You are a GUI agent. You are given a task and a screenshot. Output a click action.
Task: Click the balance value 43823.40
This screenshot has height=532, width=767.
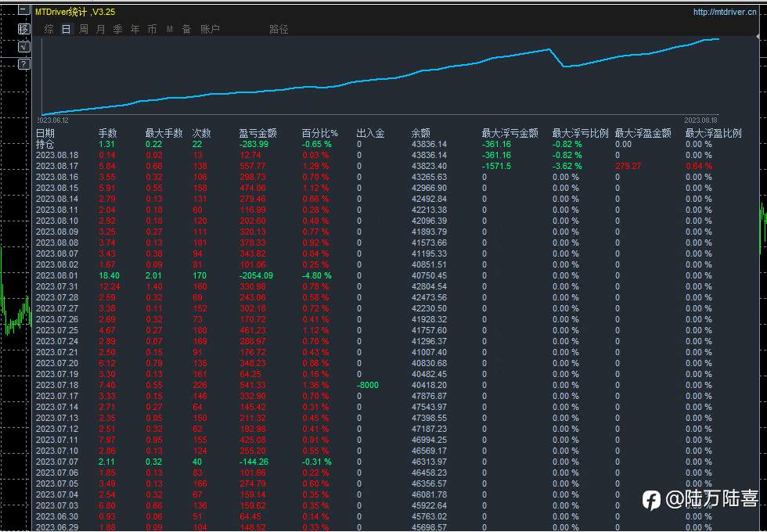[429, 166]
